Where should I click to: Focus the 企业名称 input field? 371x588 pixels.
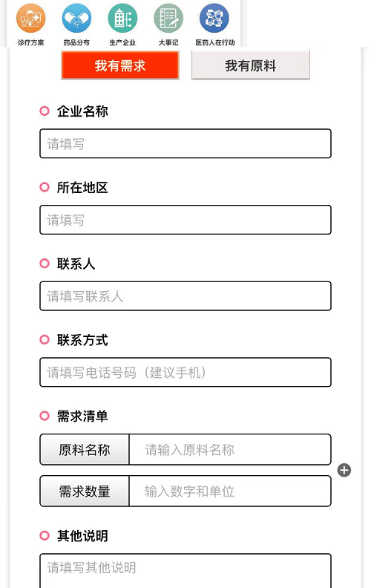[185, 143]
